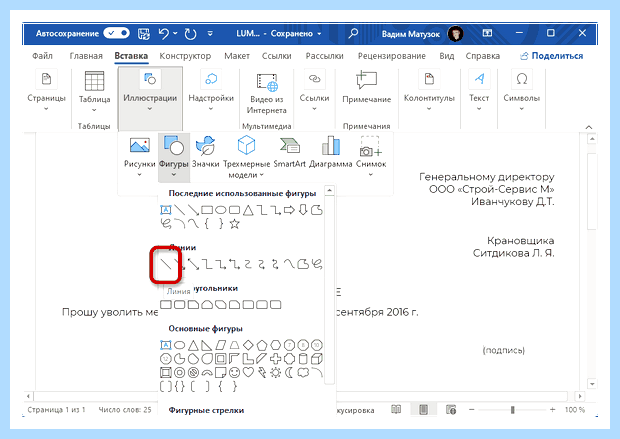Image resolution: width=620 pixels, height=439 pixels.
Task: Undo the last action
Action: pyautogui.click(x=164, y=34)
